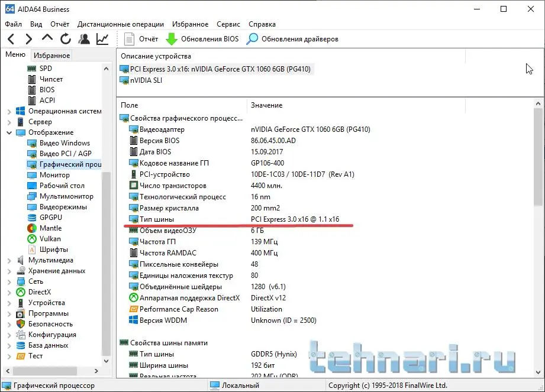Viewport: 545px width, 392px height.
Task: Switch to the Избранное sidebar tab
Action: coord(52,55)
